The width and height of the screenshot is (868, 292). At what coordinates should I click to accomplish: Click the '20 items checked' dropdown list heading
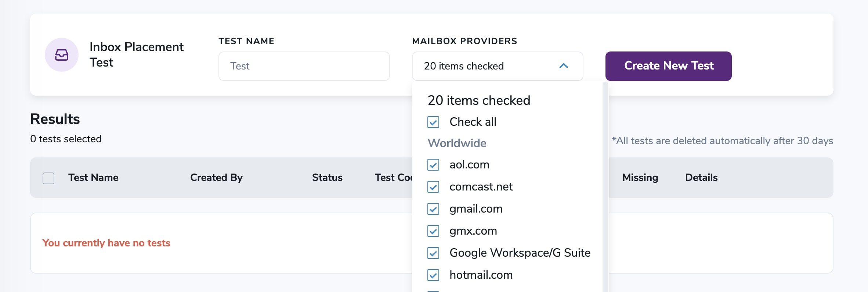[479, 100]
